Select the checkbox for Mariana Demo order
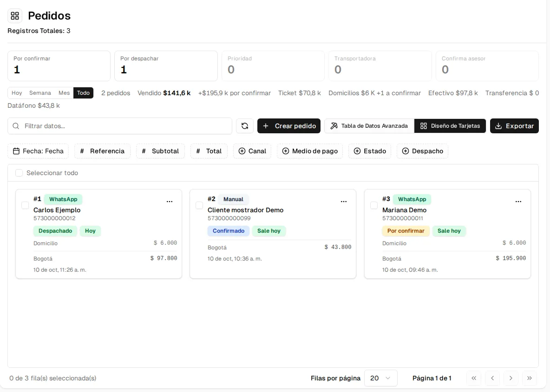This screenshot has width=550, height=392. 374,205
